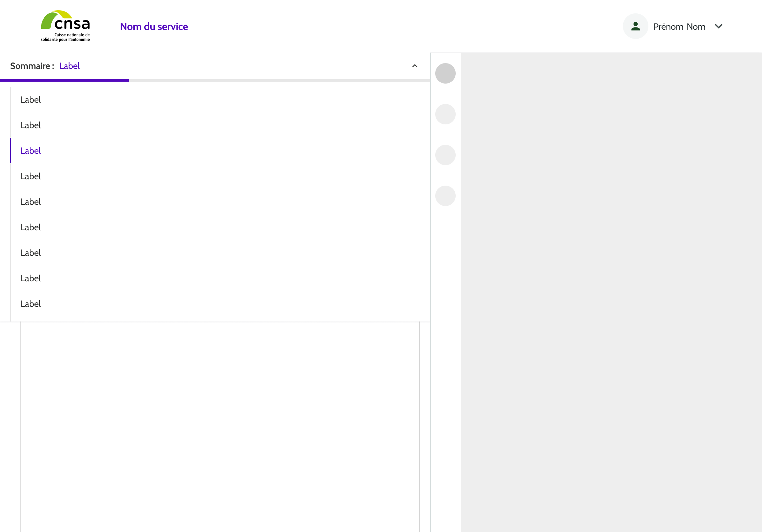
Task: Select the first Label in the summary list
Action: click(31, 100)
